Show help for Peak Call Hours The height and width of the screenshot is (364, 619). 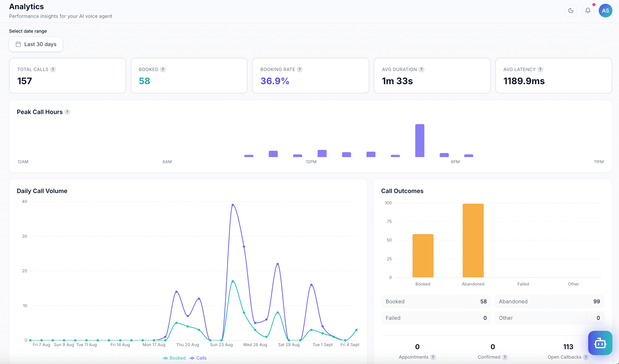(x=67, y=112)
